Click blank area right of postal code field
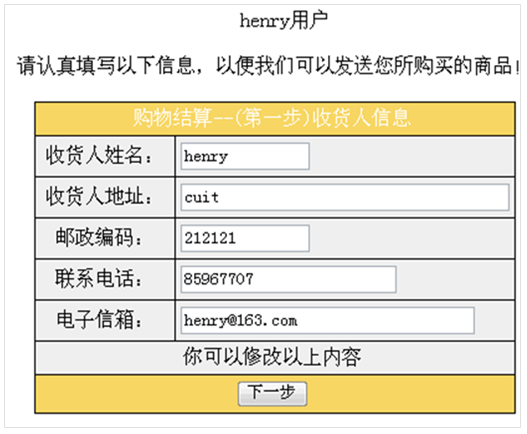Viewport: 527px width, 434px height. pos(412,238)
